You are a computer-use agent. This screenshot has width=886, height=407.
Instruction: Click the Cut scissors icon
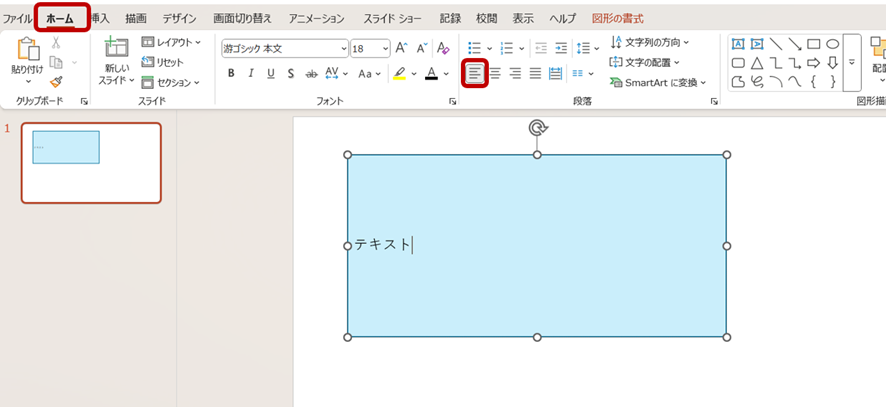click(56, 42)
